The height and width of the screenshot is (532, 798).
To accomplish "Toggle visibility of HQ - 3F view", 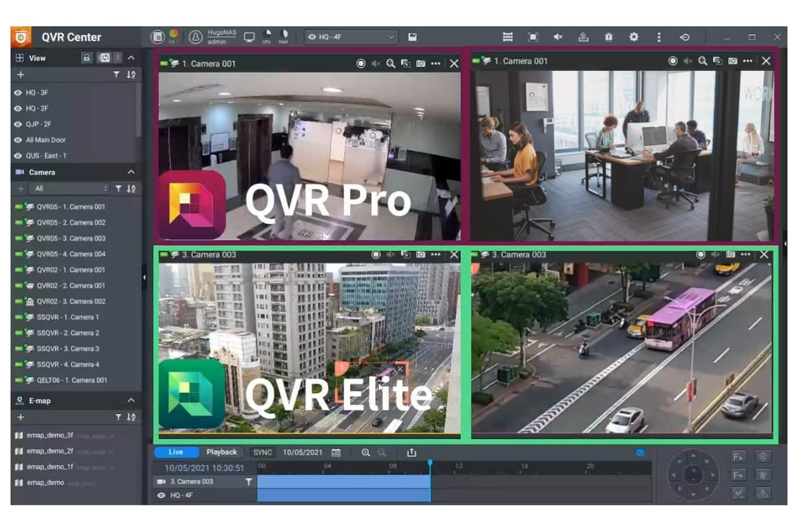I will click(x=19, y=92).
